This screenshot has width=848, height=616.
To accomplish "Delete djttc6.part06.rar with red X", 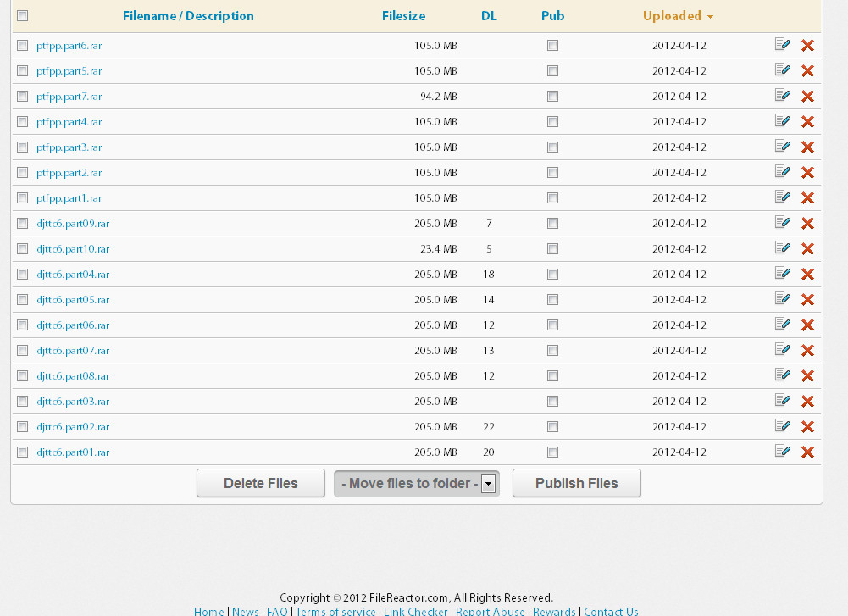I will [807, 325].
